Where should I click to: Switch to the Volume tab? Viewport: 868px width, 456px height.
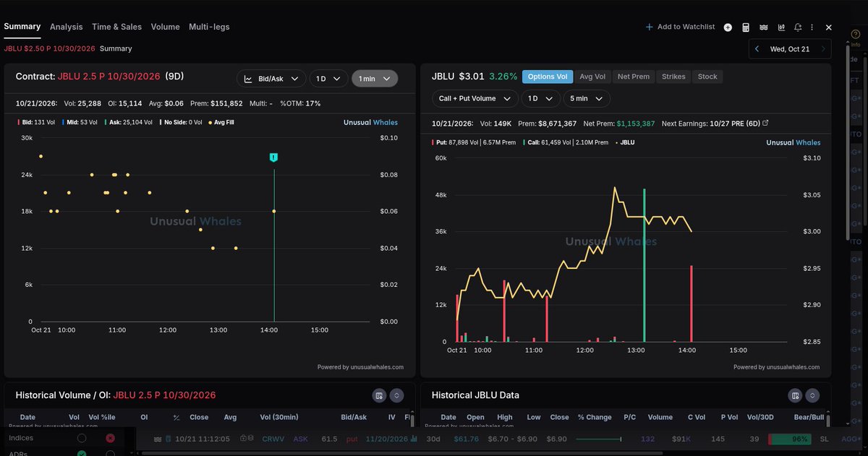click(165, 27)
